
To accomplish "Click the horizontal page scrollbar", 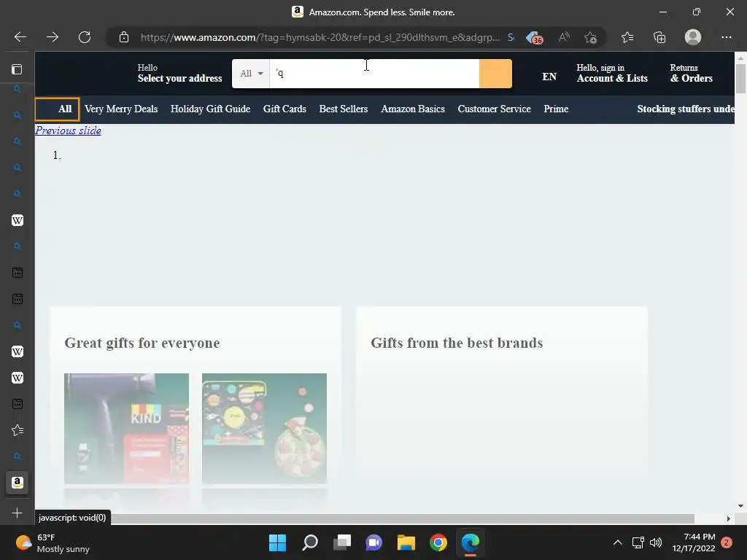I will click(x=403, y=518).
